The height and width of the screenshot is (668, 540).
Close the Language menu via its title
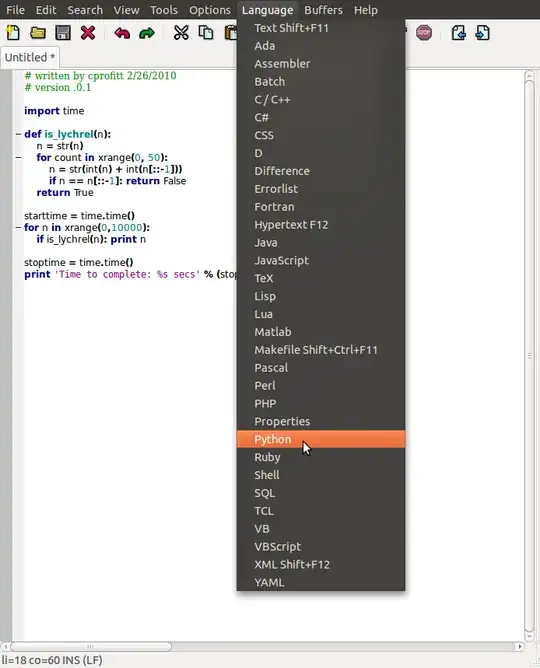(267, 10)
